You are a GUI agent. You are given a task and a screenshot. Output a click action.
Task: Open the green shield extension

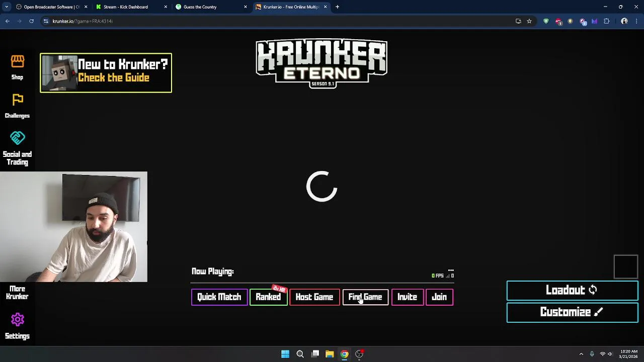tap(546, 21)
